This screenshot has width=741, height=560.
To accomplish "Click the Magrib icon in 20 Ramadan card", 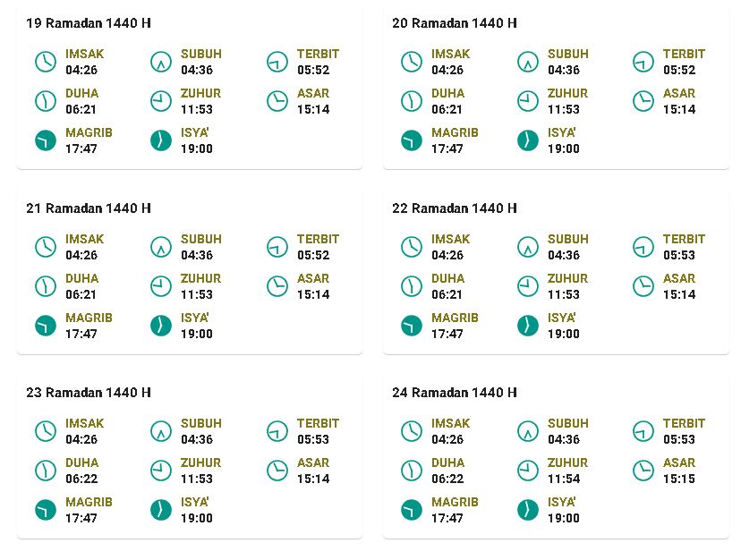I will 411,140.
